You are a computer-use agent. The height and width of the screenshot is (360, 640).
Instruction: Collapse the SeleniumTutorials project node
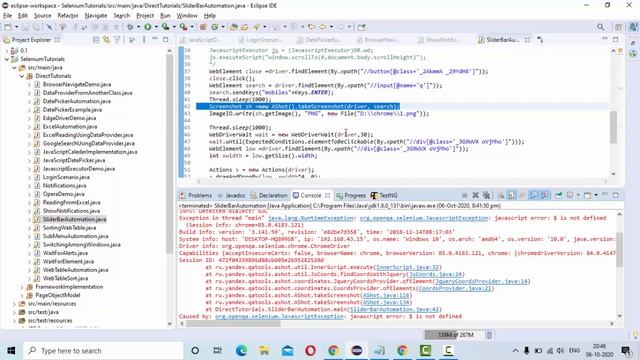[7, 59]
